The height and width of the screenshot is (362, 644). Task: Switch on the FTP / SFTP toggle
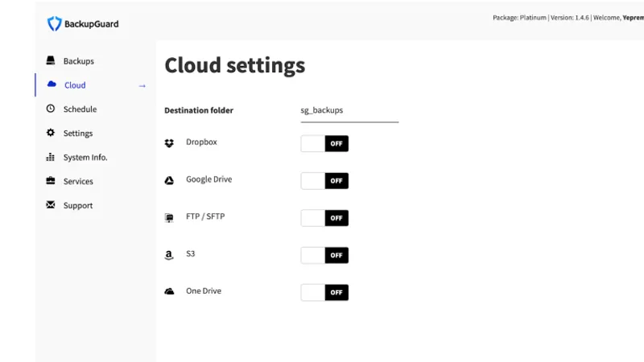tap(324, 218)
